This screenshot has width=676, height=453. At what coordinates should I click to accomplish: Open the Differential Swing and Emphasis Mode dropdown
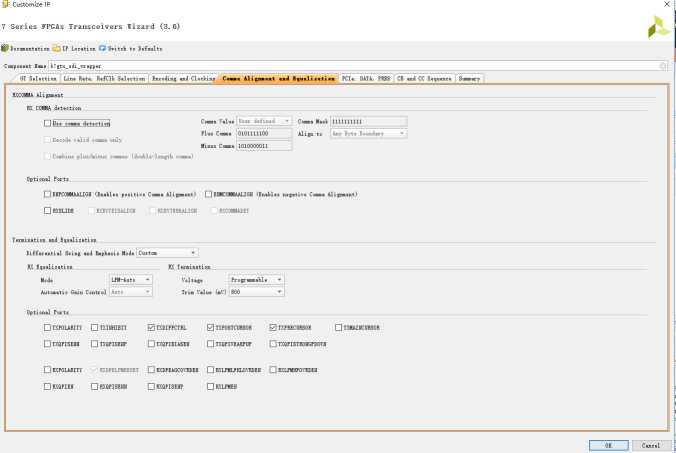pyautogui.click(x=167, y=253)
